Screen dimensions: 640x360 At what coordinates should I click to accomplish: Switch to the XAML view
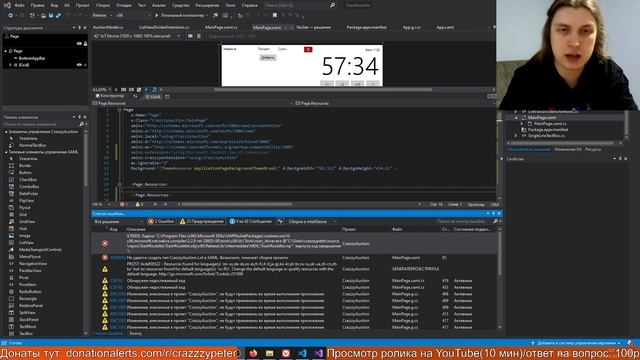pyautogui.click(x=153, y=97)
